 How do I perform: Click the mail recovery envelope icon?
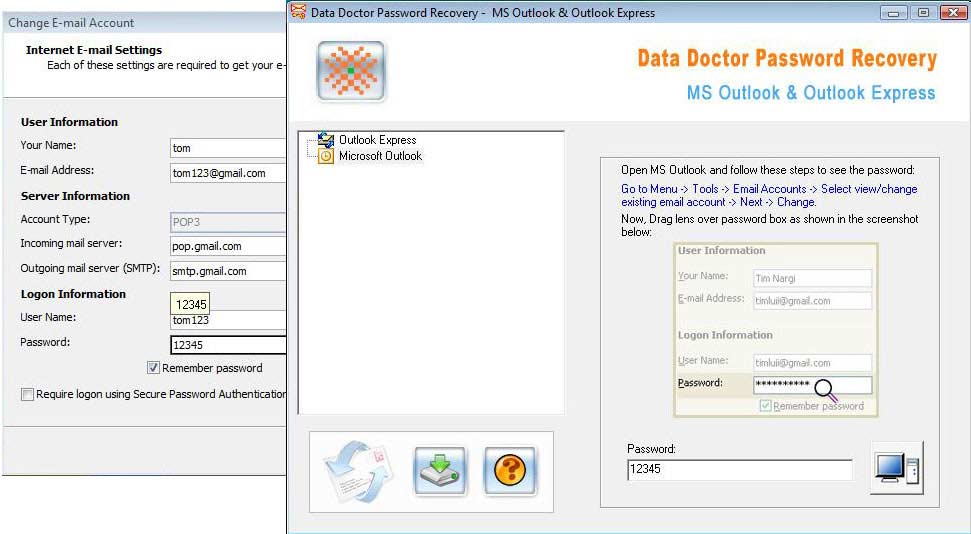pyautogui.click(x=359, y=471)
